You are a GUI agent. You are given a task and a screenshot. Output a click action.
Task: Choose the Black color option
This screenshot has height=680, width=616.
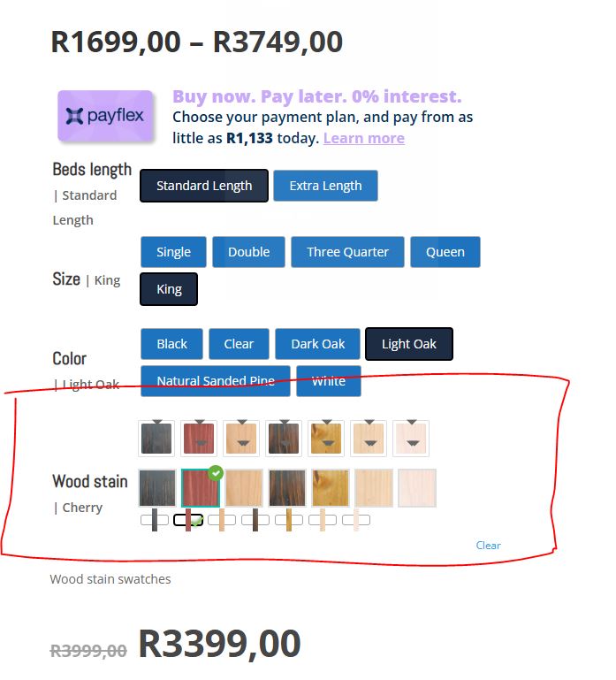point(171,344)
